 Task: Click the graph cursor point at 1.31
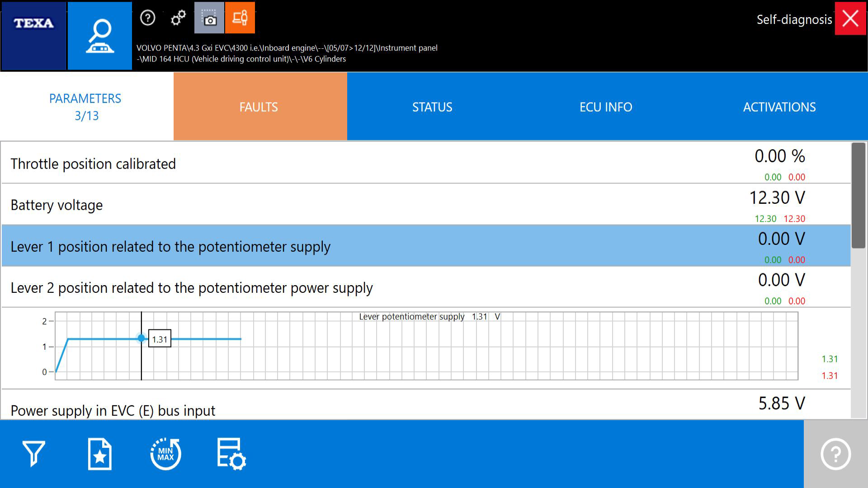(142, 338)
